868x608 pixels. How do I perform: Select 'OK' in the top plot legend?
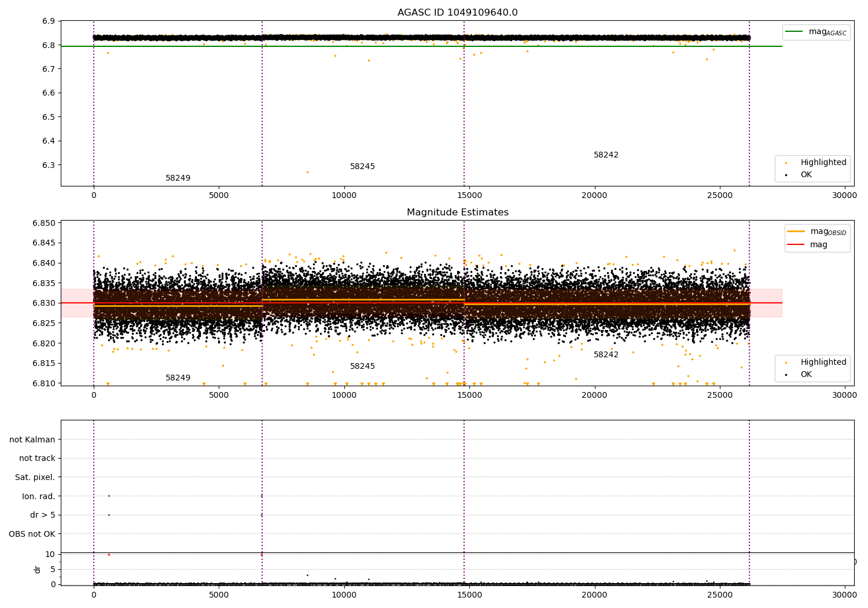pyautogui.click(x=806, y=175)
